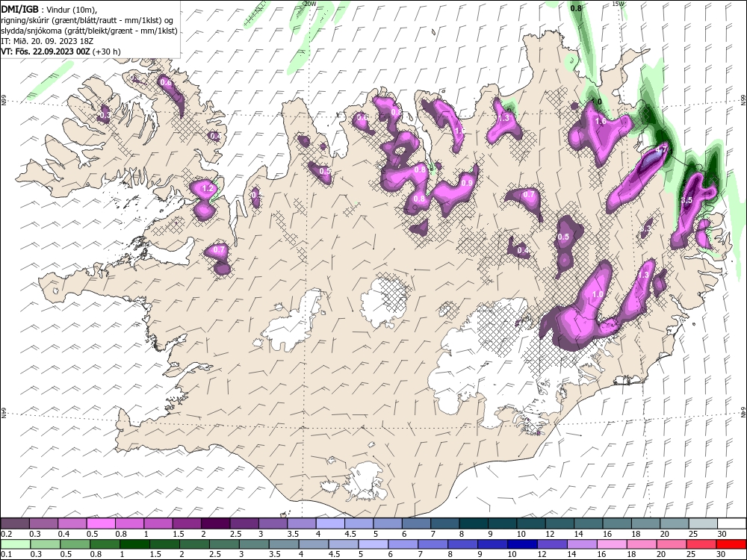
Task: Click the 0.1 label in the lower legend row
Action: [6, 554]
